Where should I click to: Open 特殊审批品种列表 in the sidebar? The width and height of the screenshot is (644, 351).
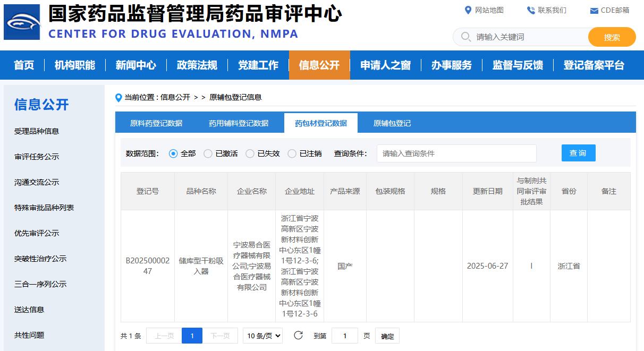click(x=44, y=208)
